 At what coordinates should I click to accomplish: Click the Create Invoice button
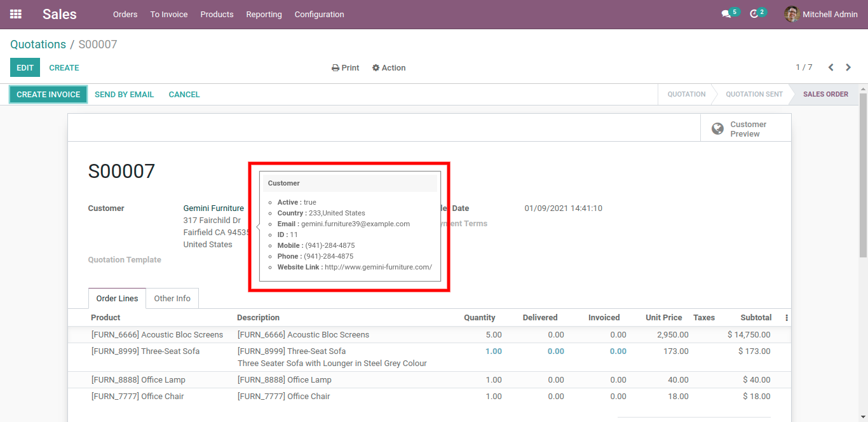point(48,95)
